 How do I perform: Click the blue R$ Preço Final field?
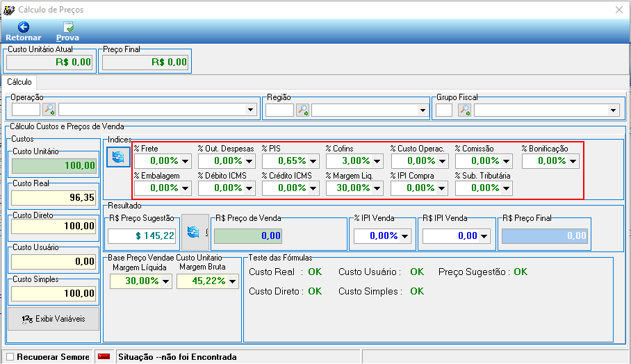(x=544, y=235)
